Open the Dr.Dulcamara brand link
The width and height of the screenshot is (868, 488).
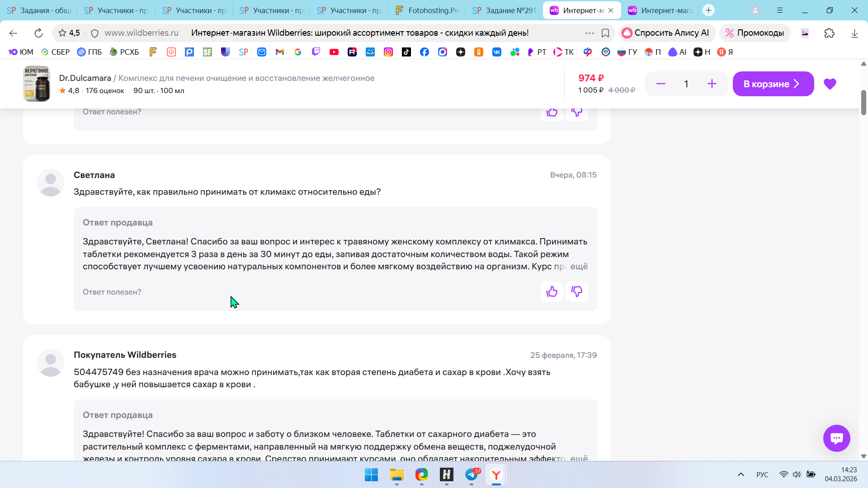click(x=85, y=78)
